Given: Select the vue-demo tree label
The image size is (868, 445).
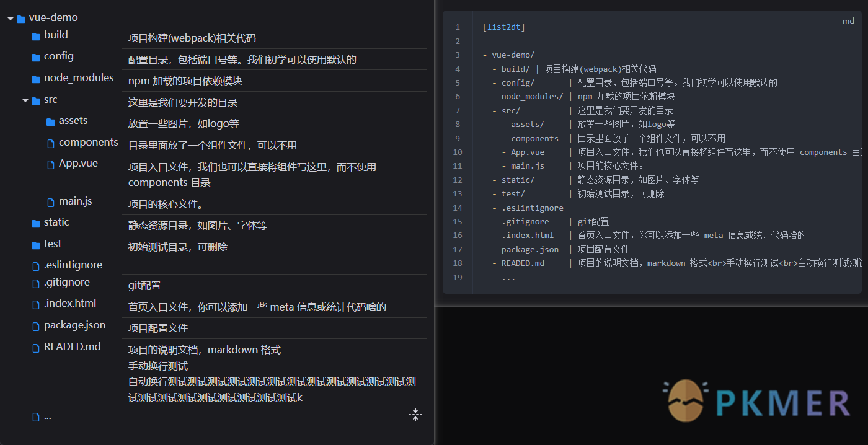Looking at the screenshot, I should pos(53,18).
